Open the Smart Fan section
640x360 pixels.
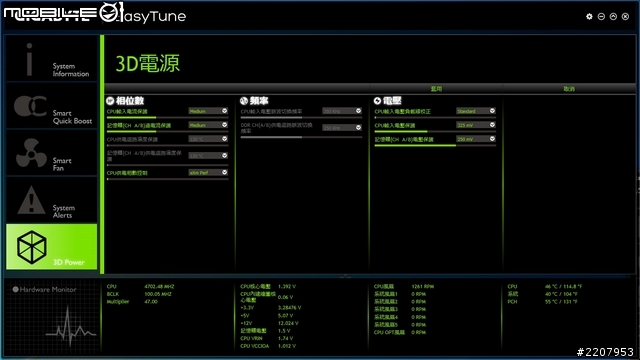[x=51, y=153]
